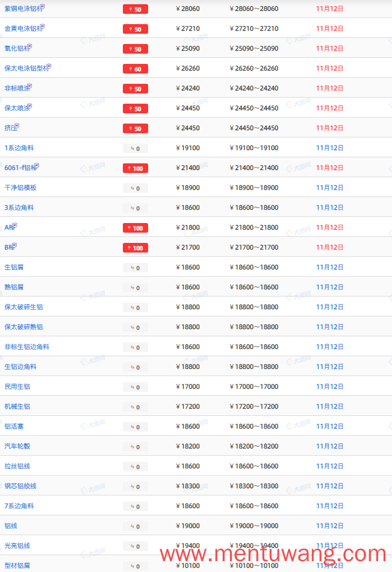
Task: Click the ¥18300 price for 钢芯铝绞线
Action: click(188, 486)
